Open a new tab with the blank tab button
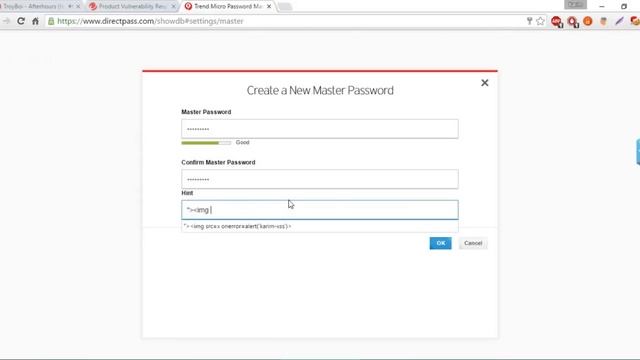 tap(285, 7)
